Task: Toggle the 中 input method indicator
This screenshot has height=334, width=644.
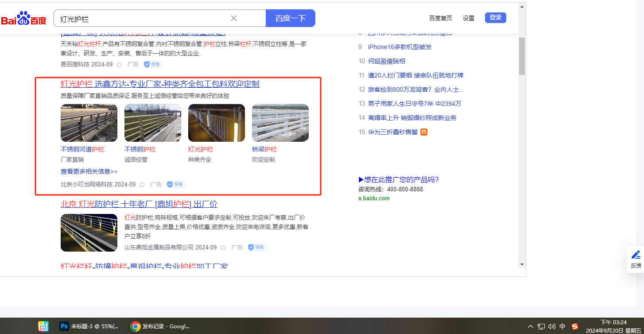Action: [x=563, y=326]
